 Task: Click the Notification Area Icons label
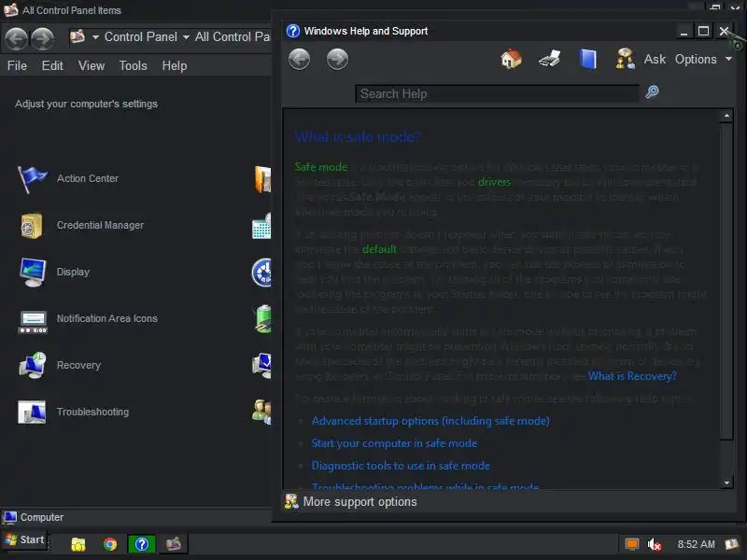[x=107, y=318]
